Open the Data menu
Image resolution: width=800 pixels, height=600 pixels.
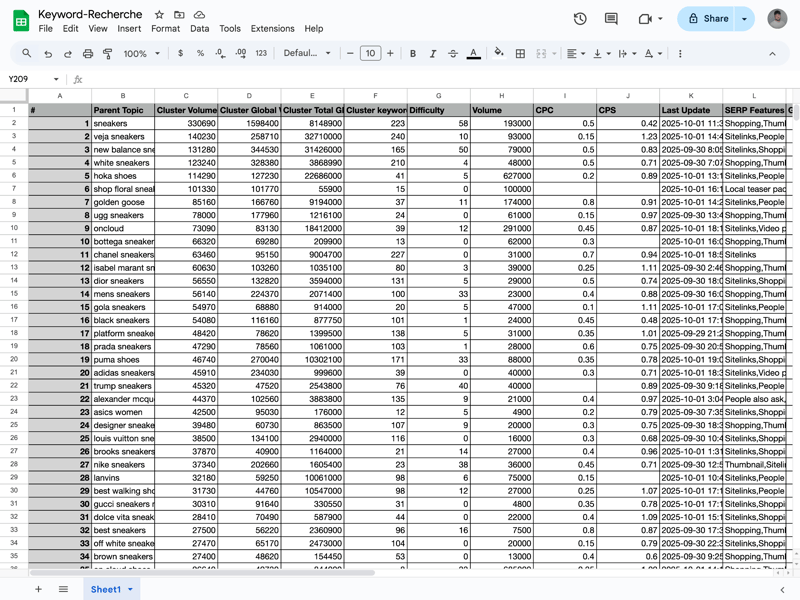click(200, 29)
